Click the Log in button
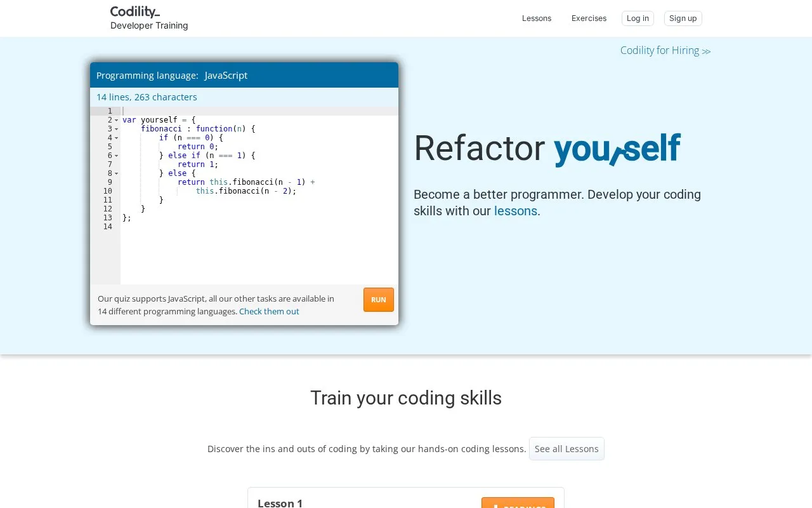Viewport: 812px width, 508px height. [x=638, y=18]
